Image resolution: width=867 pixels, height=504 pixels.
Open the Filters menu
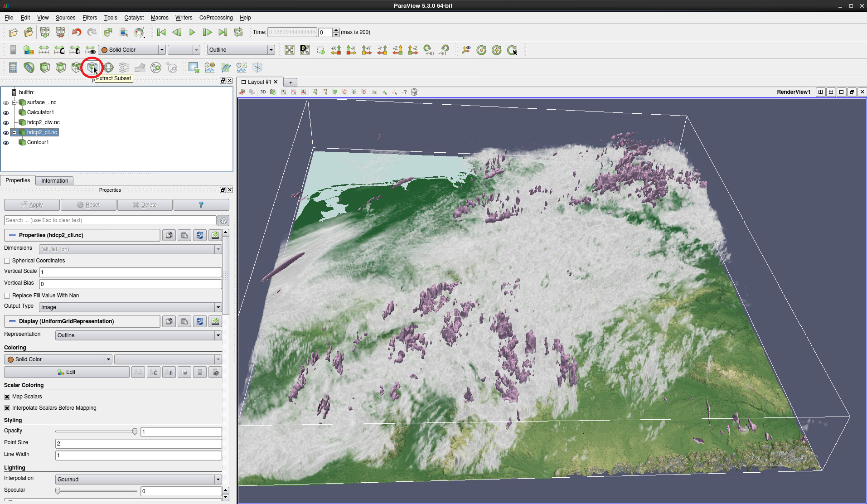89,18
